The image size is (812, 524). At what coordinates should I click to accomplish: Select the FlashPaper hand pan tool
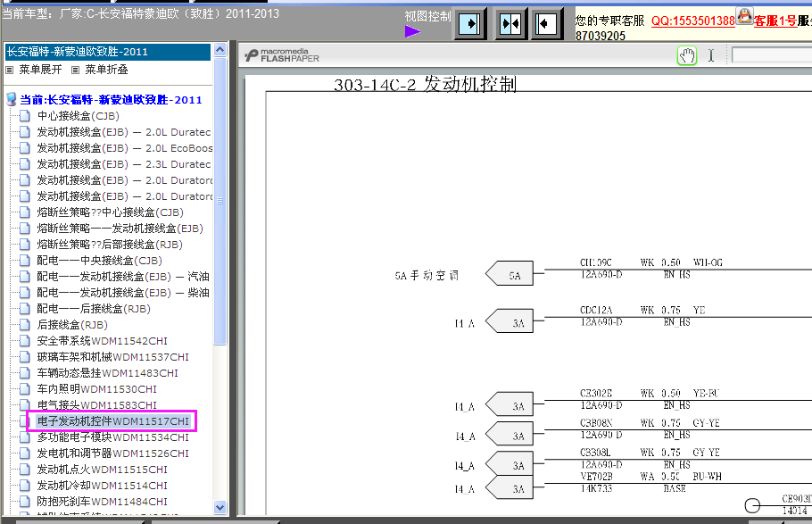pyautogui.click(x=687, y=55)
